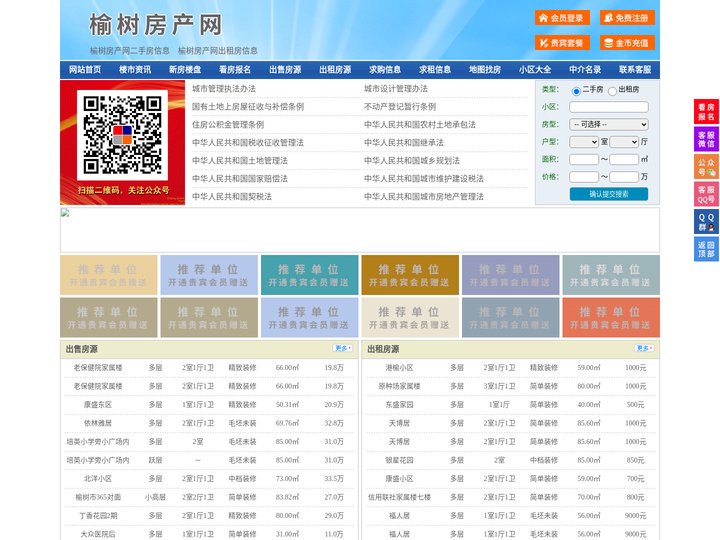Focus the minimum 价格 price field
The height and width of the screenshot is (540, 720).
[584, 177]
